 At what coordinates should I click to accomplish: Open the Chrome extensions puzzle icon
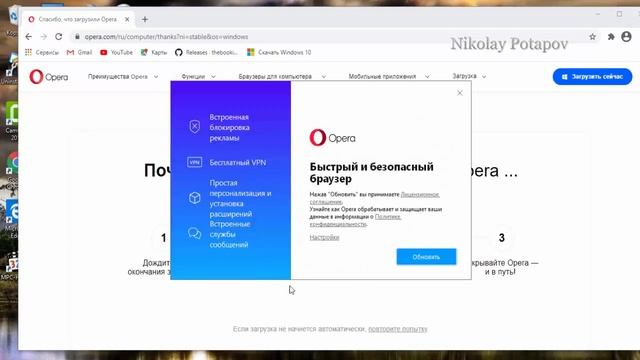(611, 37)
